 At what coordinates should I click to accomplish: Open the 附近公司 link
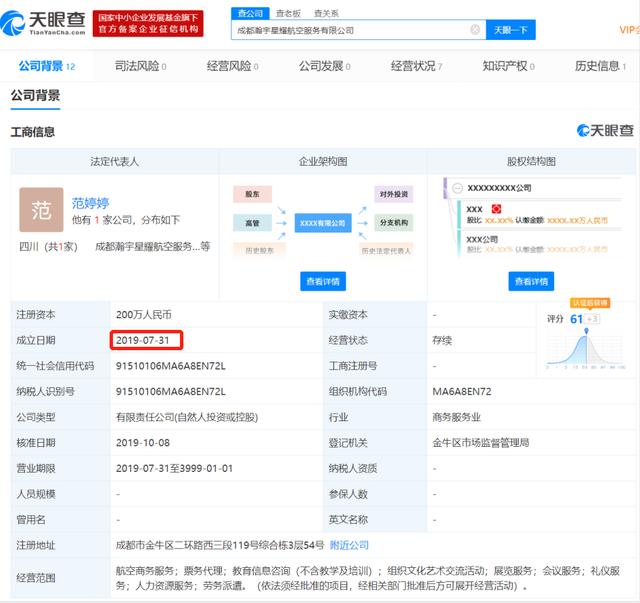click(x=349, y=545)
